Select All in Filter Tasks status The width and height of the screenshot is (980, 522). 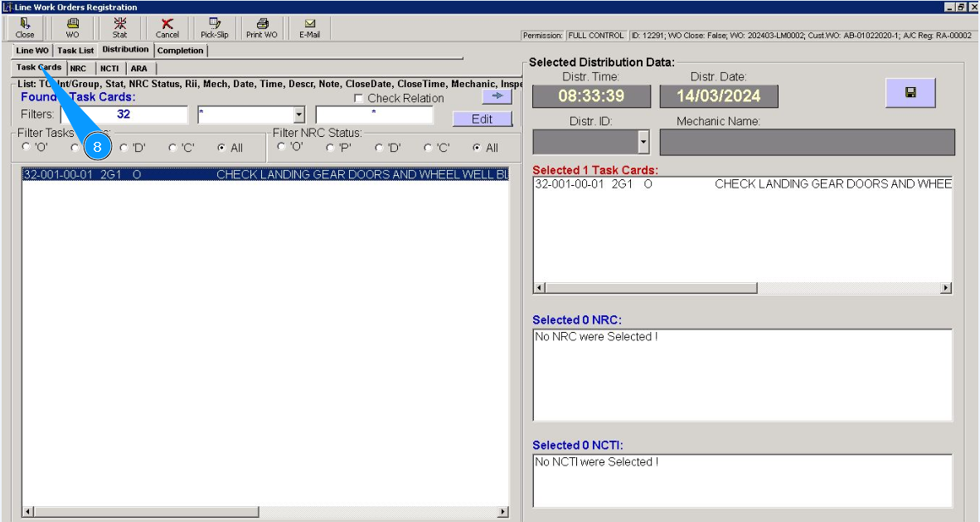pos(221,148)
